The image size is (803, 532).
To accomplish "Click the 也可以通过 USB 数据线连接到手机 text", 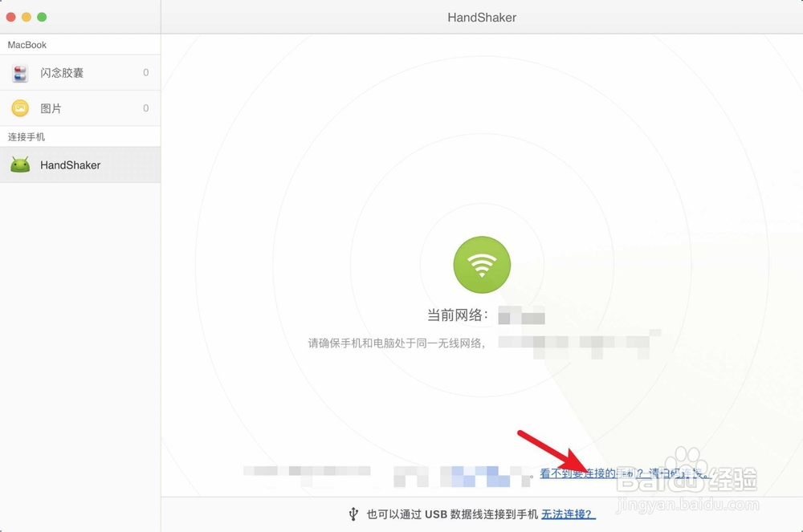I will coord(452,514).
